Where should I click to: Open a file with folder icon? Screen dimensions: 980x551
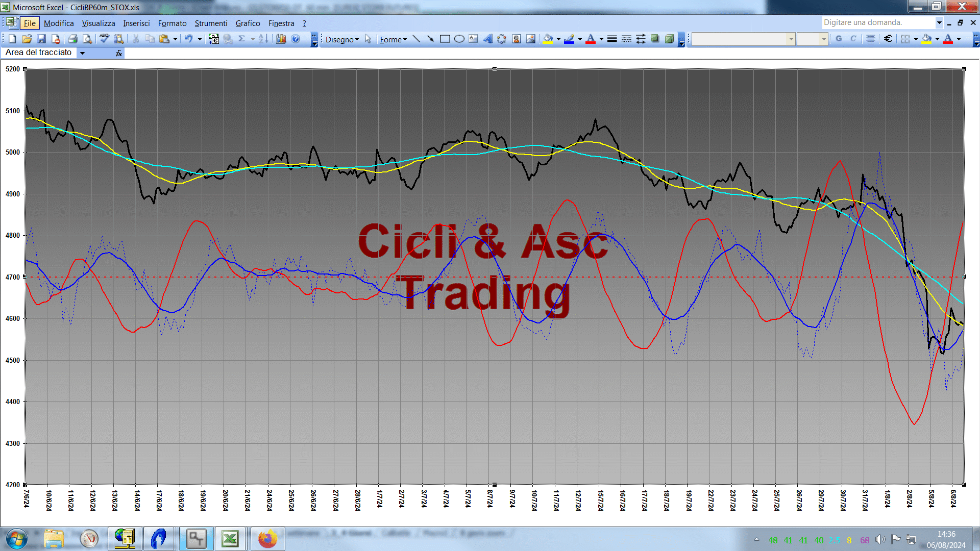click(x=27, y=39)
